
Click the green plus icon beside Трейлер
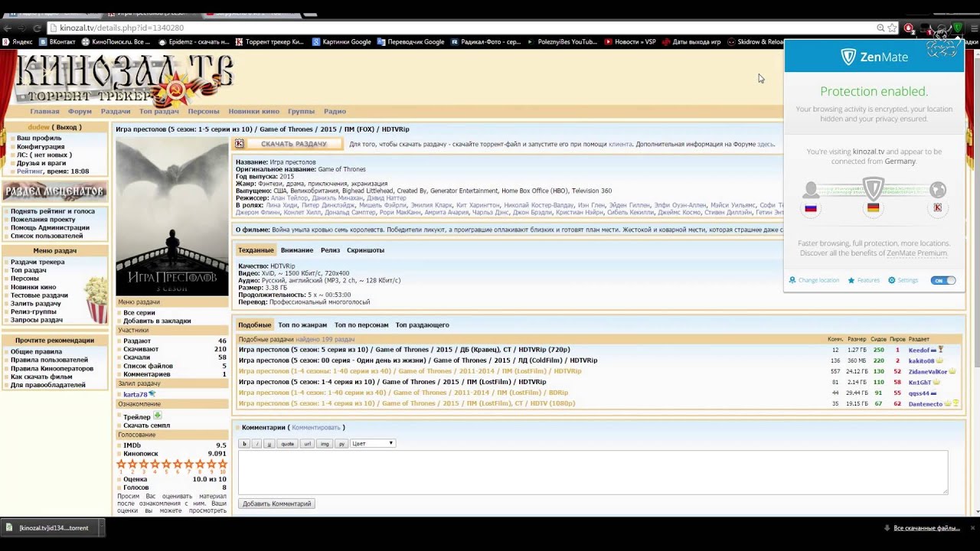(x=158, y=416)
